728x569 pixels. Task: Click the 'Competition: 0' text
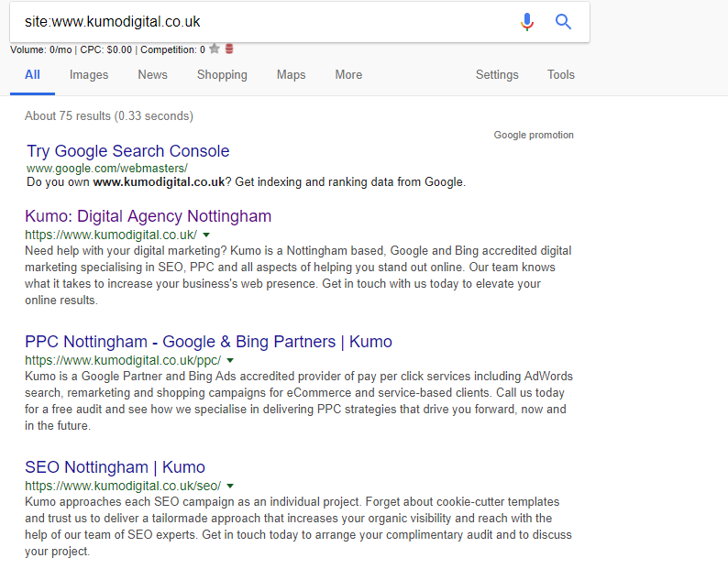pos(172,49)
